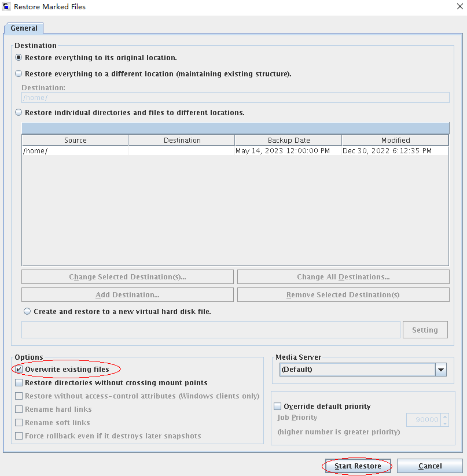Select the General tab

coord(24,28)
